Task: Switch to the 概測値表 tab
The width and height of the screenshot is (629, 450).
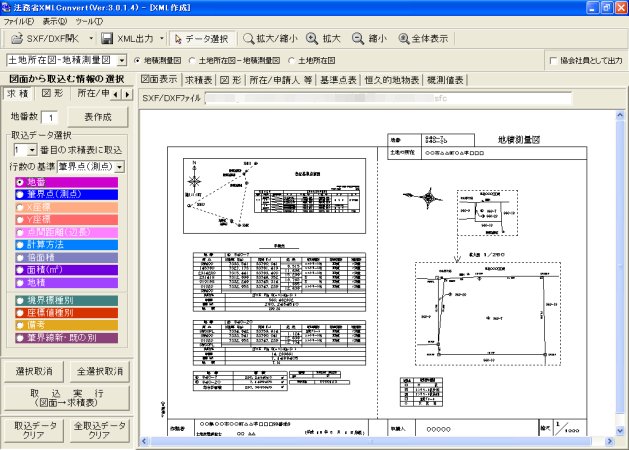Action: (x=445, y=80)
